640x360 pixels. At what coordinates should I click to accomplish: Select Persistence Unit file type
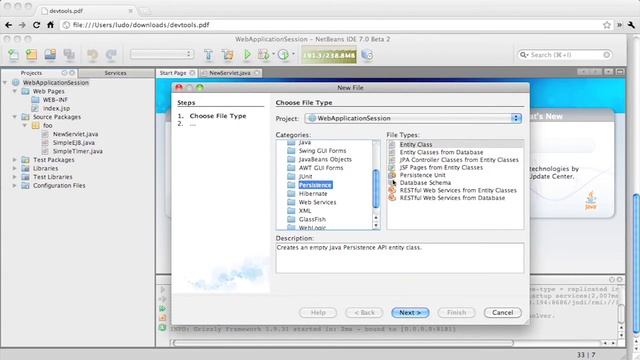click(422, 175)
